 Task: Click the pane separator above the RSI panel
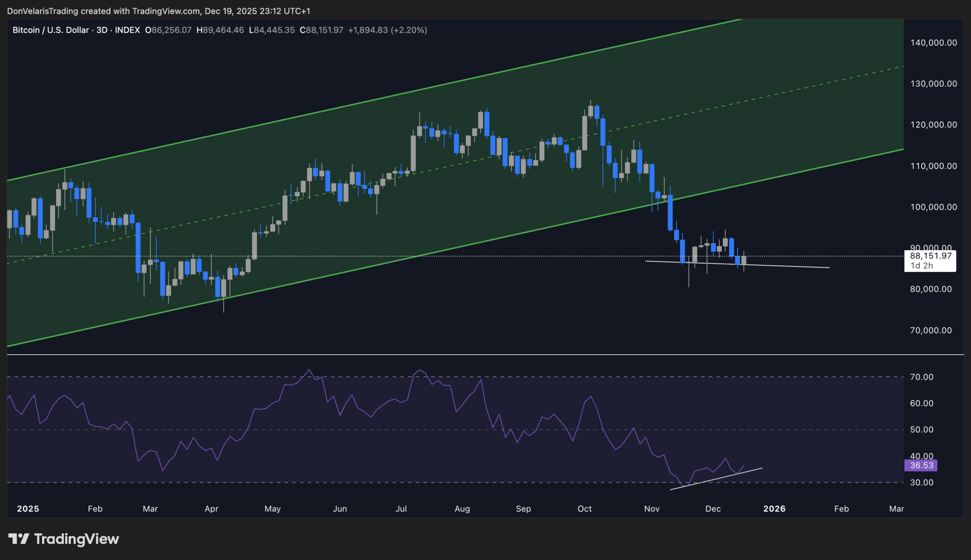[455, 355]
